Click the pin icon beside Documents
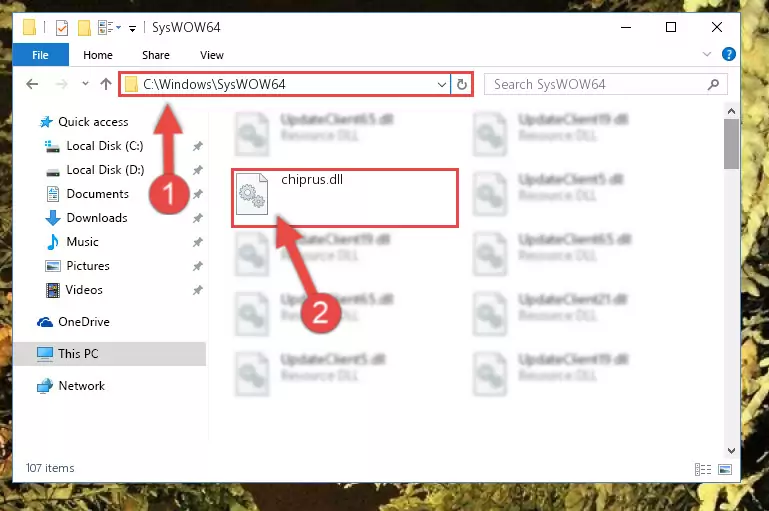The height and width of the screenshot is (511, 769). [198, 194]
